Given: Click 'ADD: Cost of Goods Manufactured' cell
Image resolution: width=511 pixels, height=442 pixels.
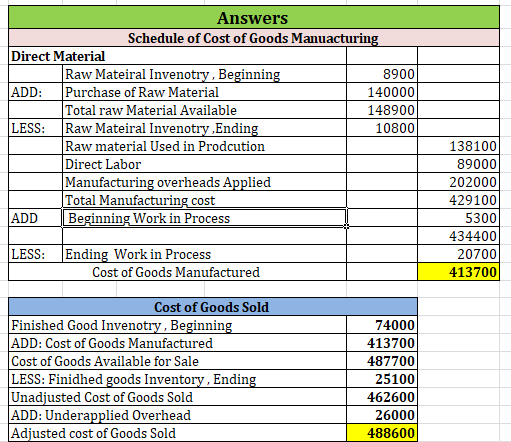Looking at the screenshot, I should click(177, 343).
